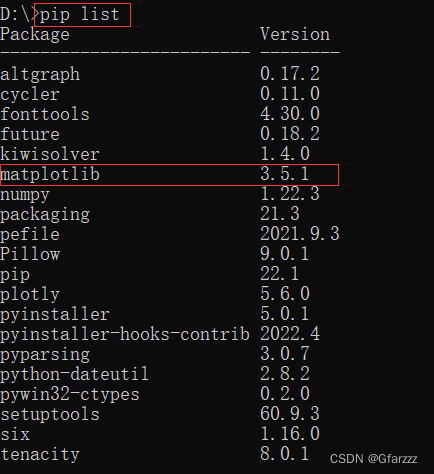434x474 pixels.
Task: Click cycler version 0.11.0
Action: pos(290,94)
